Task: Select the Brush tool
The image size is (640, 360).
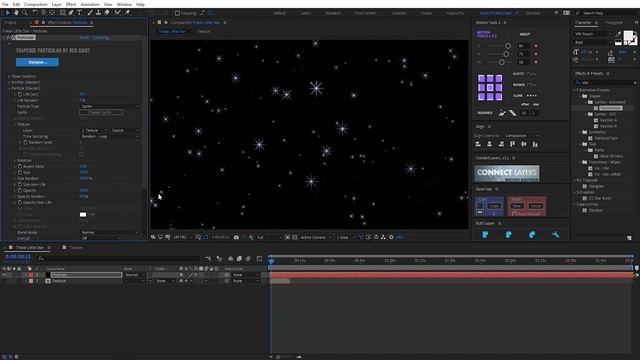Action: (x=90, y=13)
